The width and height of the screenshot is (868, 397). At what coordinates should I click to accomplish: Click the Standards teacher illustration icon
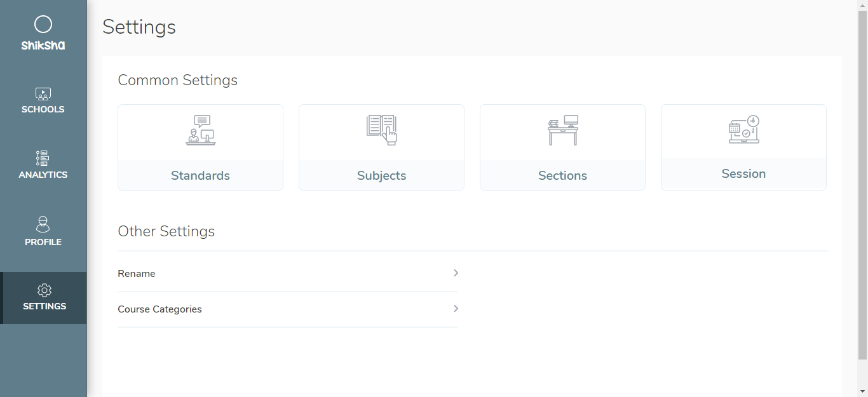tap(200, 130)
